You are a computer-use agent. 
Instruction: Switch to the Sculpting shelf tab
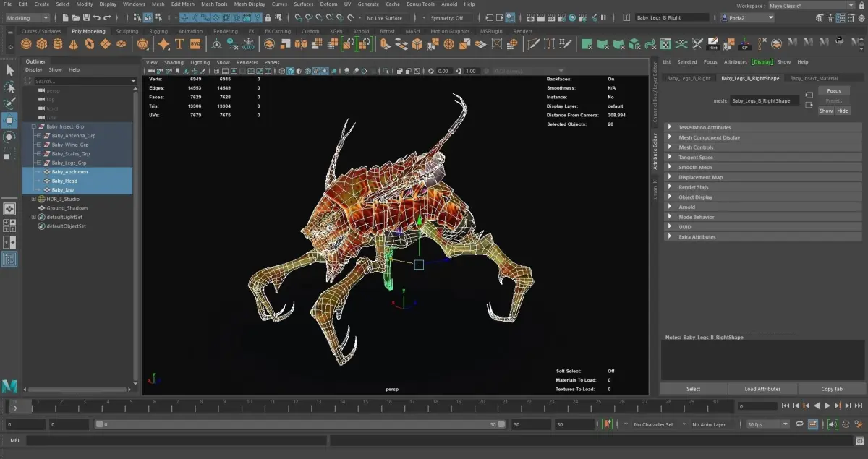pos(127,31)
